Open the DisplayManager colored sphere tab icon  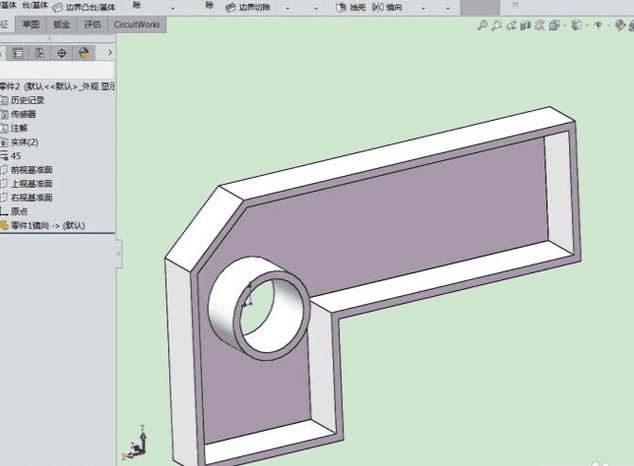(84, 53)
